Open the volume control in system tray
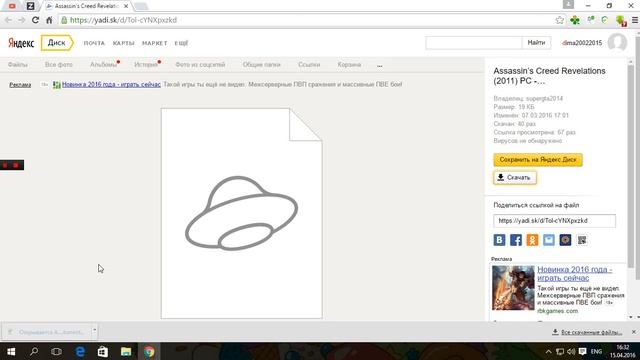The height and width of the screenshot is (360, 640). (x=571, y=352)
